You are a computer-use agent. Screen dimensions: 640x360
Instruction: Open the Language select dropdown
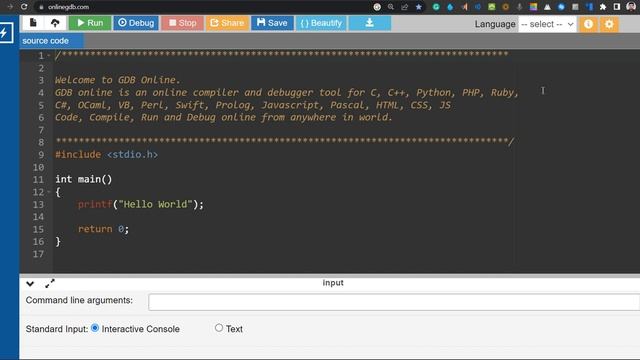pos(547,24)
